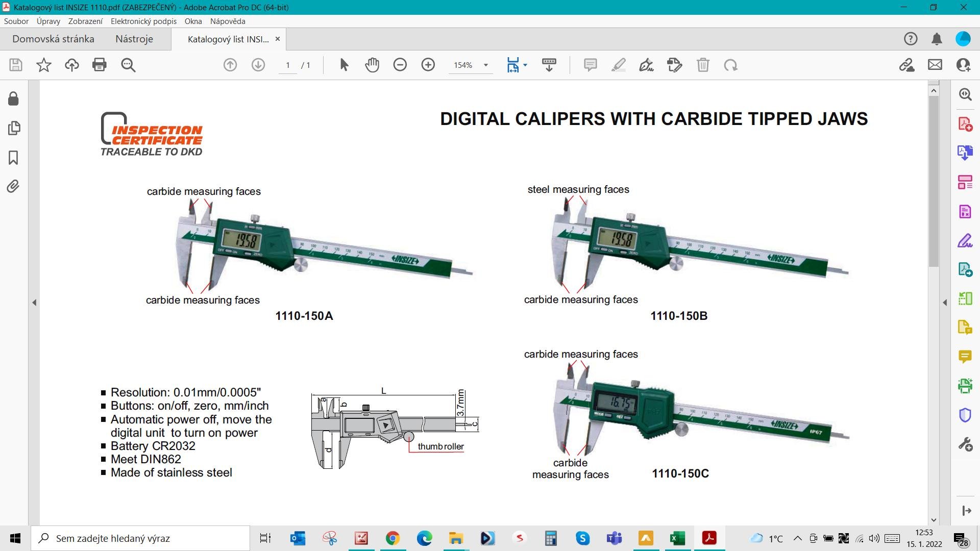Print the document with printer icon
Image resolution: width=980 pixels, height=551 pixels.
click(x=100, y=65)
